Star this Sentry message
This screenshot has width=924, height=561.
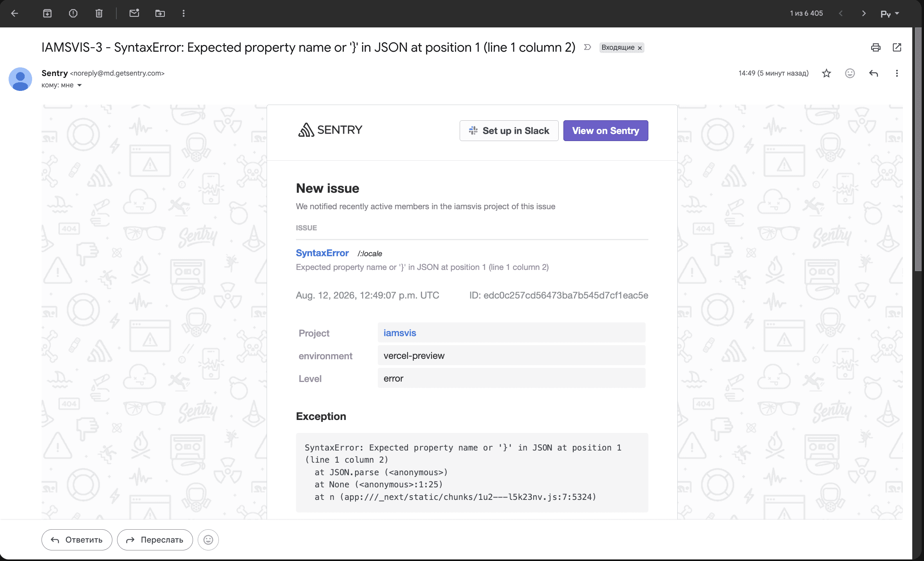(827, 73)
